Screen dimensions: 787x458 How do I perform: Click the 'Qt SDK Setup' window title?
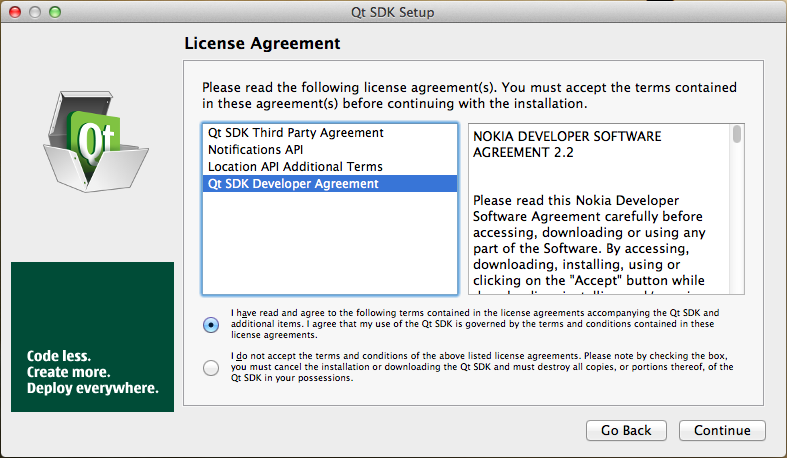coord(393,11)
